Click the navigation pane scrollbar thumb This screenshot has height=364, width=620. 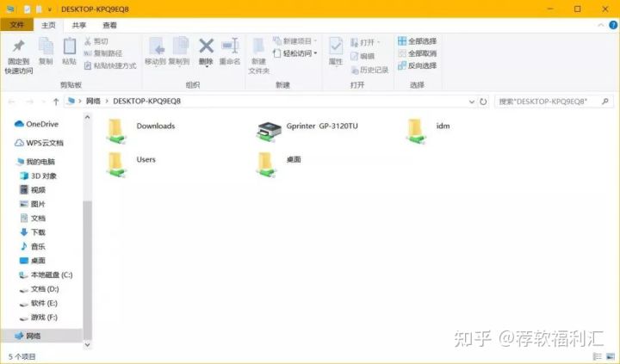tap(87, 271)
